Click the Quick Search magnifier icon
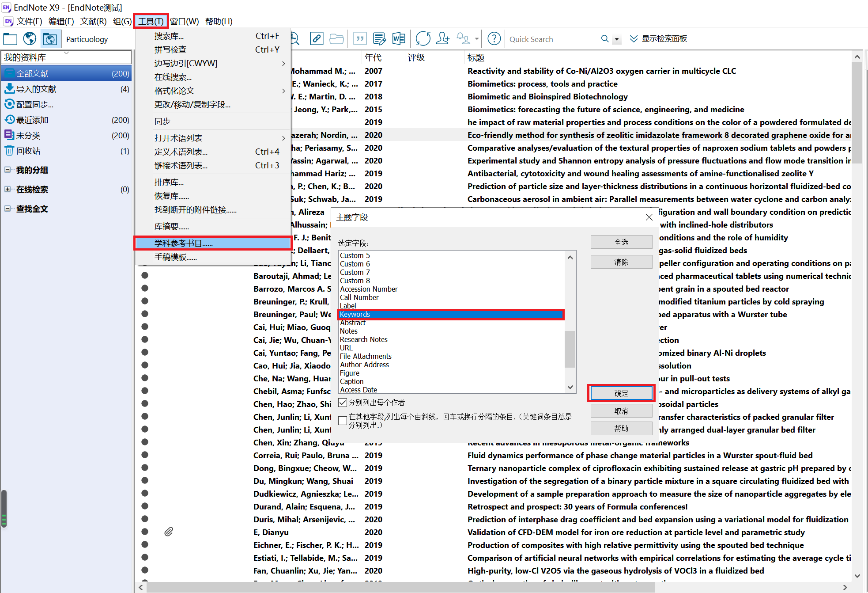 click(604, 39)
